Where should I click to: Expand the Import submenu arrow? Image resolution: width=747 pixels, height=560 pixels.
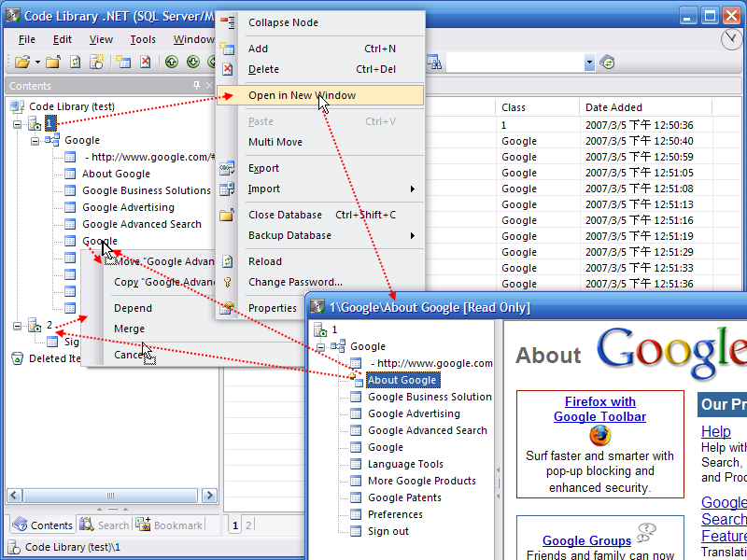413,189
